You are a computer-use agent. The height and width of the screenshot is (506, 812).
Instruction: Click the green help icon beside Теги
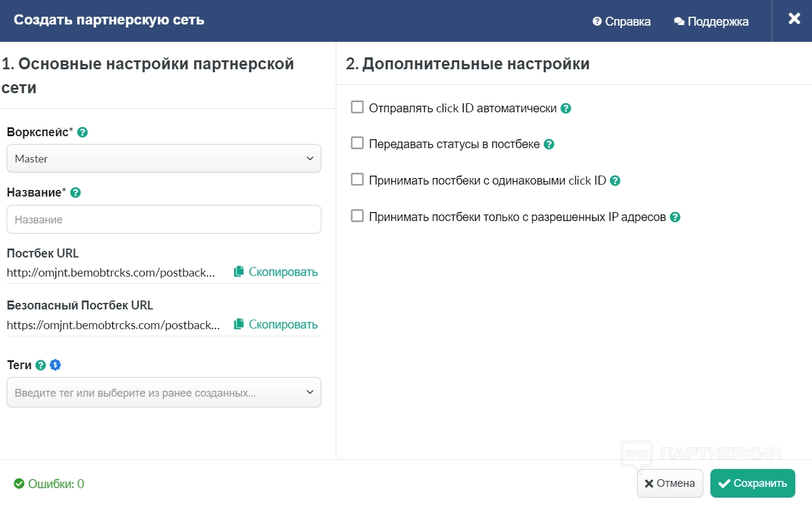pyautogui.click(x=41, y=365)
